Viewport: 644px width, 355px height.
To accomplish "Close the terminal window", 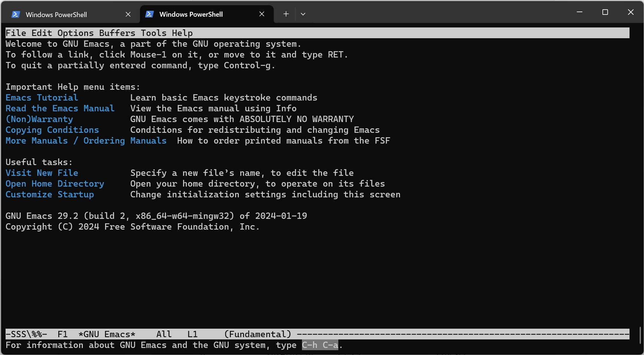I will 631,12.
